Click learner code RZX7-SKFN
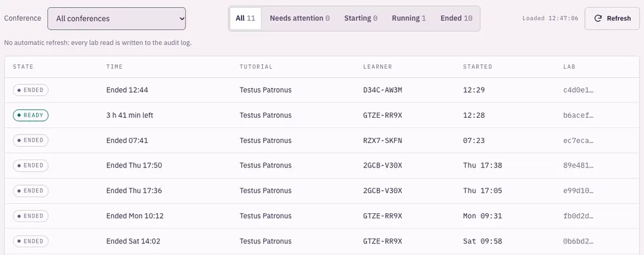This screenshot has height=255, width=644. 383,140
